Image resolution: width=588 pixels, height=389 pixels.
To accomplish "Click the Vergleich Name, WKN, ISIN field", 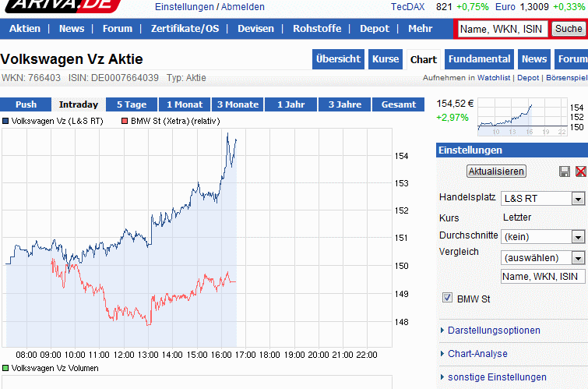I will [x=543, y=277].
